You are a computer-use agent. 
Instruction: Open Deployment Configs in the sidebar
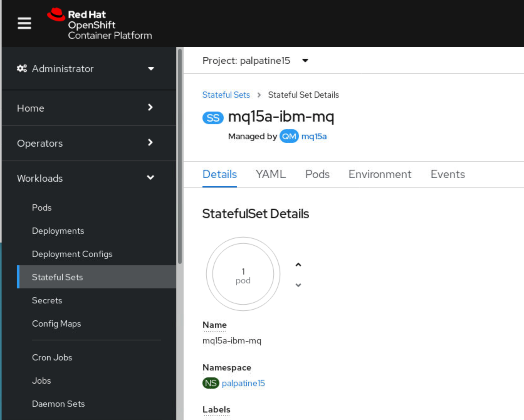pos(97,254)
